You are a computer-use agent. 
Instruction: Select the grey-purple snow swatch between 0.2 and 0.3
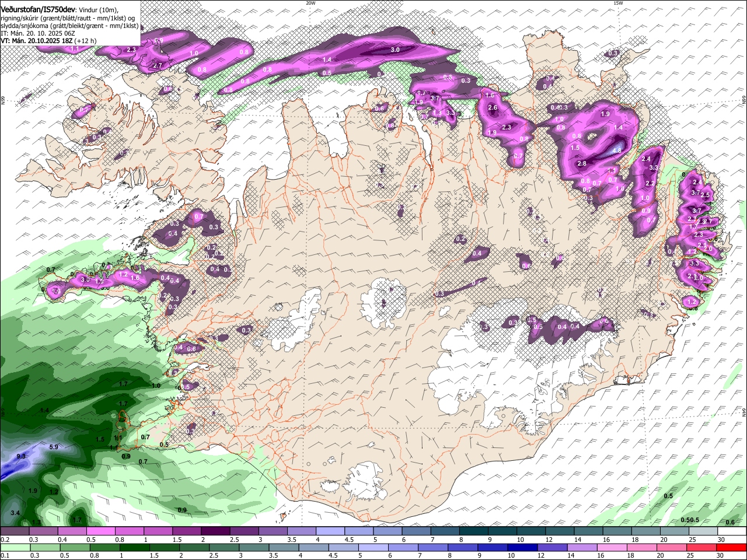[x=15, y=531]
